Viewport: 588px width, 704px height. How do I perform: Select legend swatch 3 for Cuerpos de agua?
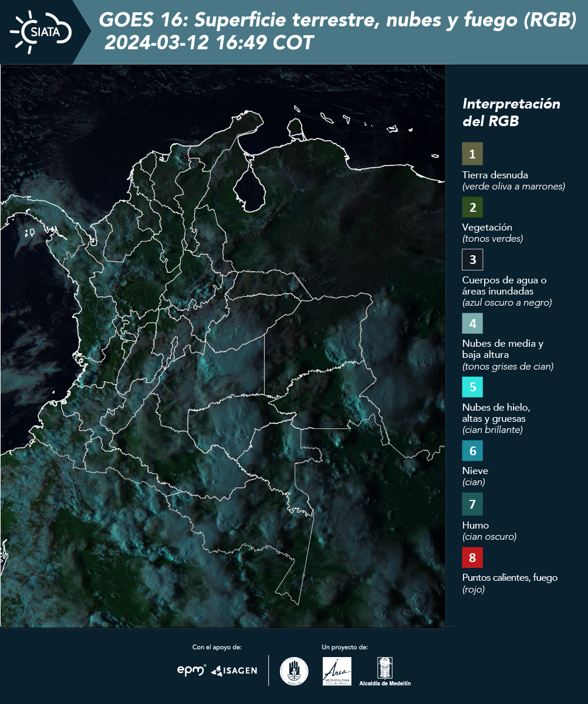[472, 259]
